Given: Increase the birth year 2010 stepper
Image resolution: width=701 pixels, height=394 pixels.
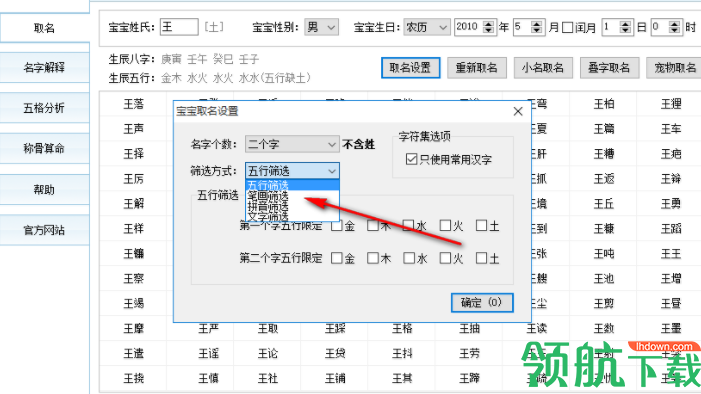Looking at the screenshot, I should pyautogui.click(x=489, y=24).
